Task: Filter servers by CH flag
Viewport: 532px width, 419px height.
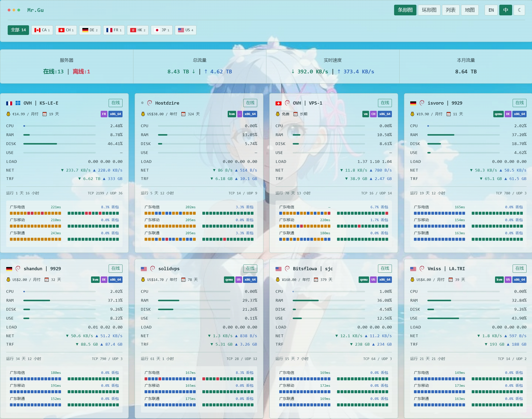Action: click(x=66, y=30)
